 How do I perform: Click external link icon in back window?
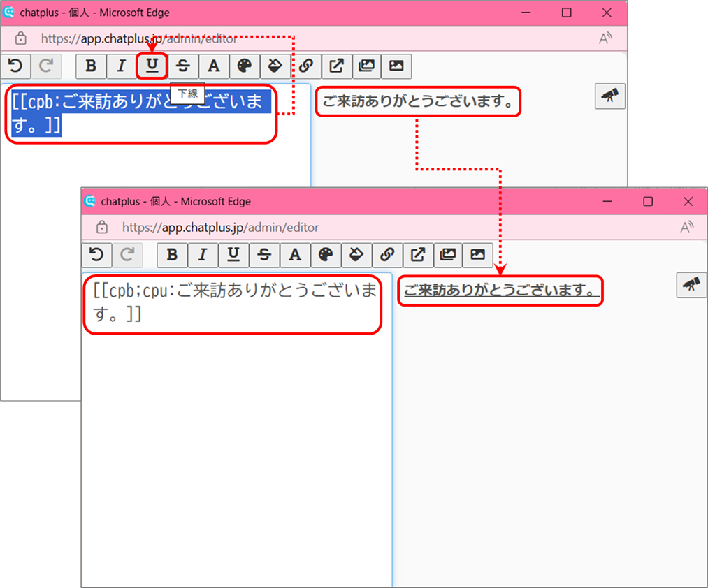336,66
